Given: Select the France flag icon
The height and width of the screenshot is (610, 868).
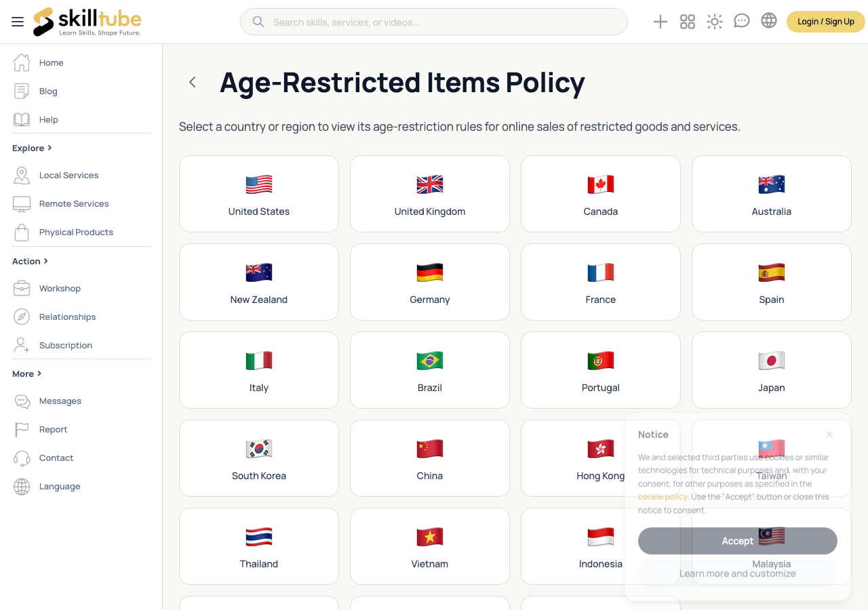Looking at the screenshot, I should tap(601, 272).
